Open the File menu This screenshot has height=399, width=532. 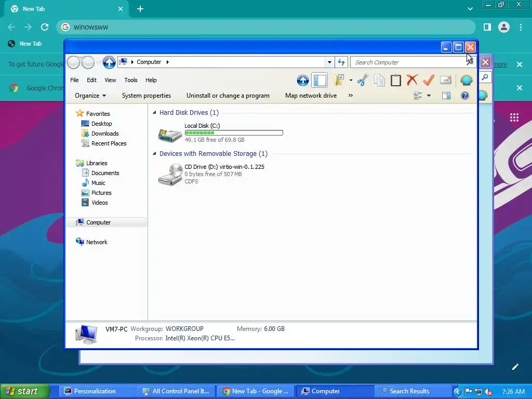click(74, 80)
